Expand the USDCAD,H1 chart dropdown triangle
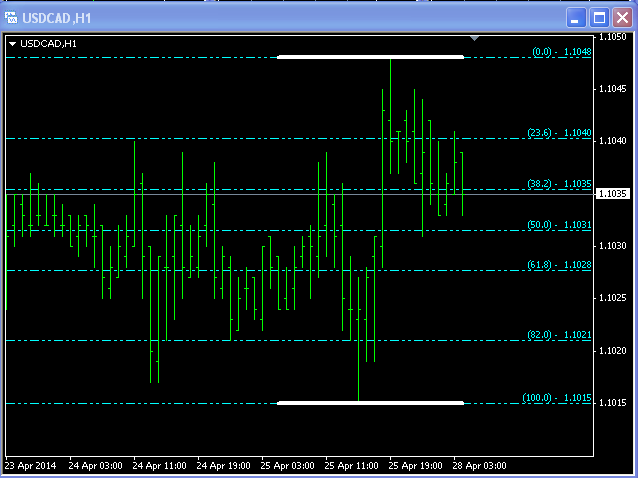This screenshot has height=480, width=640. [12, 44]
